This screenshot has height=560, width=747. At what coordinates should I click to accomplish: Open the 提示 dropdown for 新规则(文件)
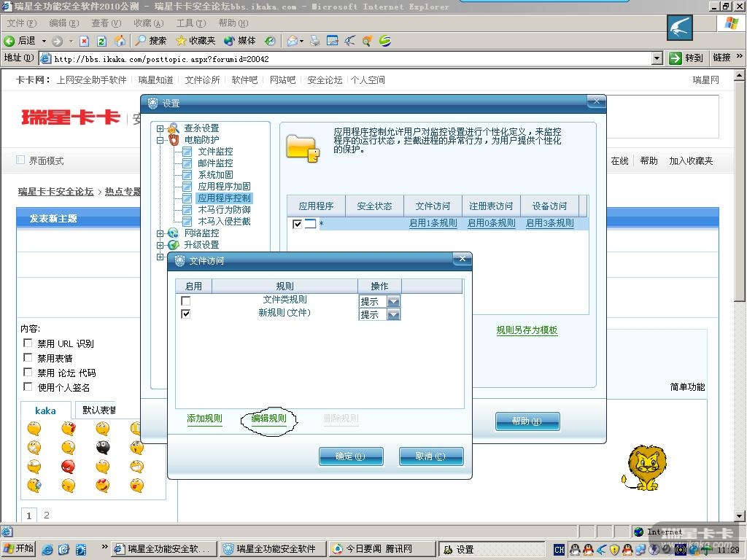393,315
